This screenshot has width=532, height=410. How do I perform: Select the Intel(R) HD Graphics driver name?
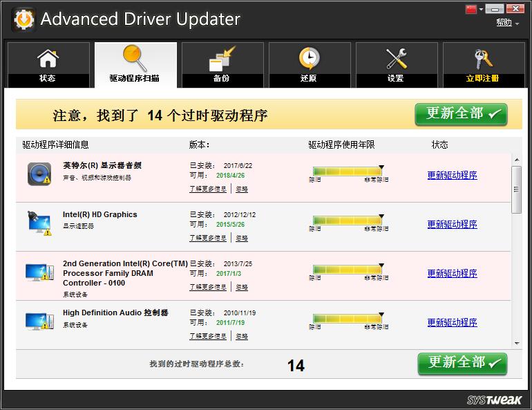click(99, 214)
